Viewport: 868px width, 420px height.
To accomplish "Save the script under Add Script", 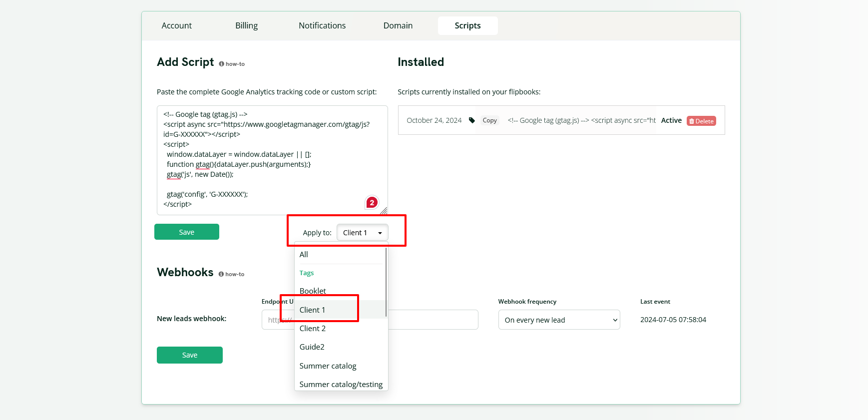I will click(x=186, y=232).
